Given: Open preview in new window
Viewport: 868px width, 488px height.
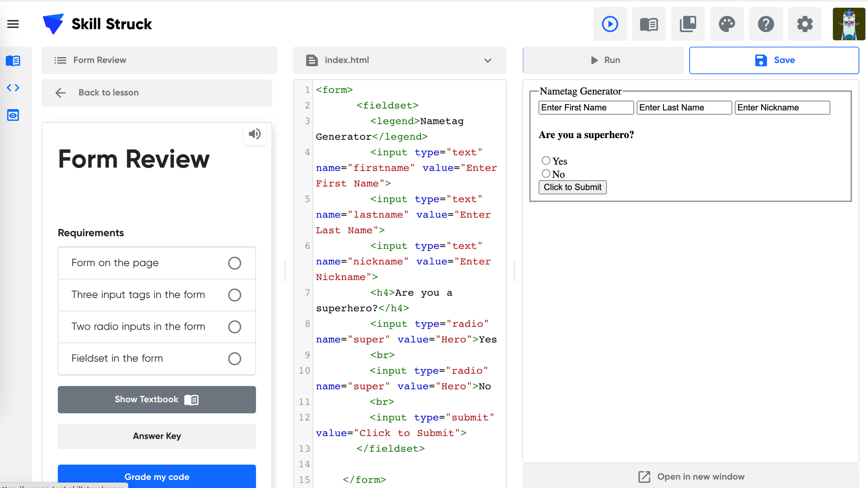Looking at the screenshot, I should click(x=691, y=476).
